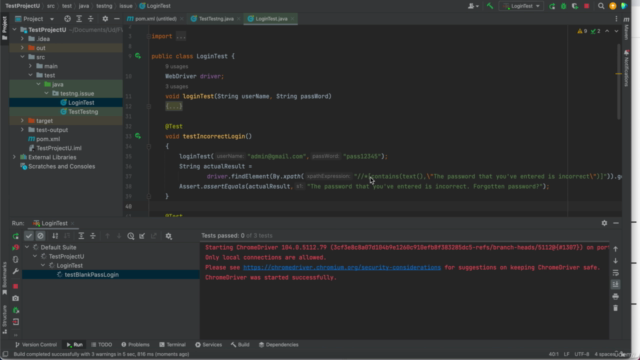Collapse all test results
The height and width of the screenshot is (360, 640).
93,236
